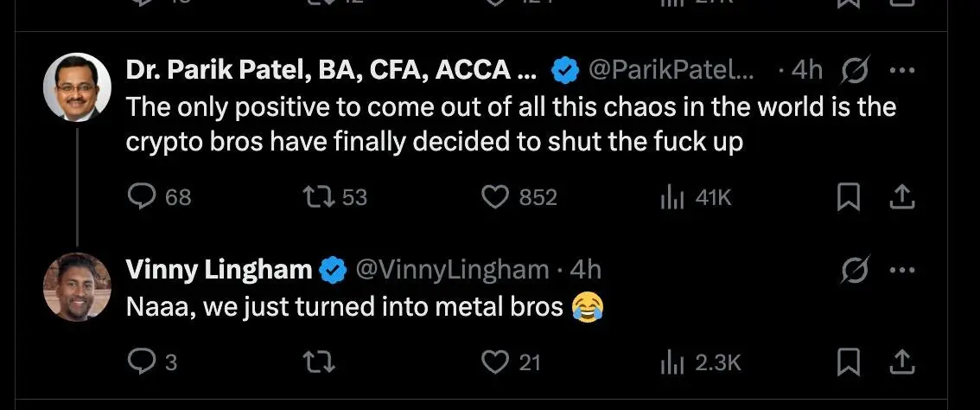Bookmark Parik Patel's tweet
The width and height of the screenshot is (980, 410).
pyautogui.click(x=847, y=197)
